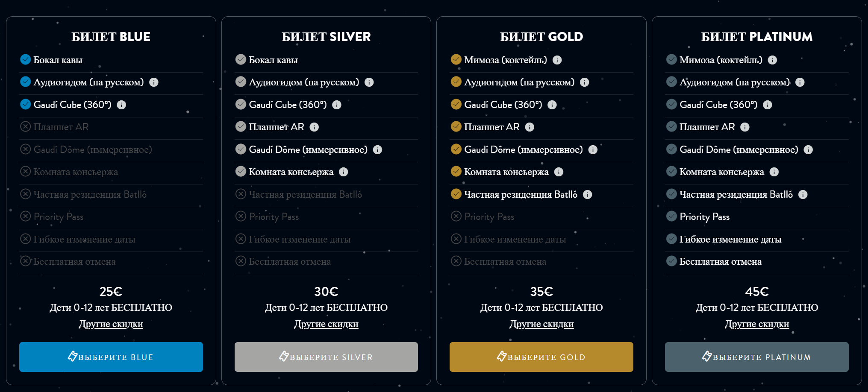Select the Выберите Silver button
The image size is (868, 392).
(326, 357)
